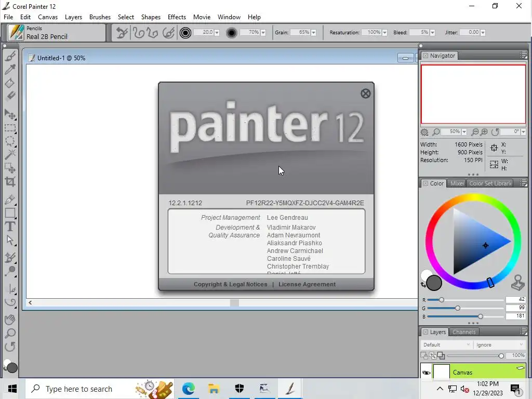Screen dimensions: 532x399
Task: Click the Navigator reset rotation icon
Action: pyautogui.click(x=495, y=132)
